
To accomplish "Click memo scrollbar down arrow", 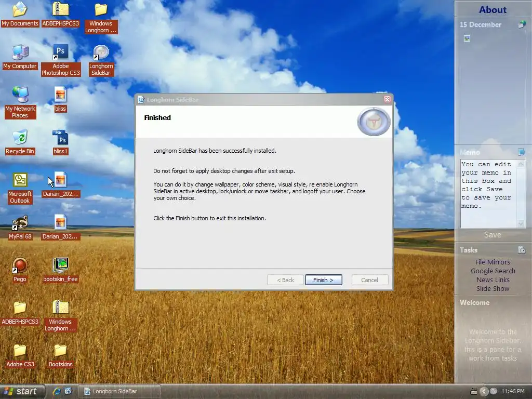I will (x=521, y=223).
